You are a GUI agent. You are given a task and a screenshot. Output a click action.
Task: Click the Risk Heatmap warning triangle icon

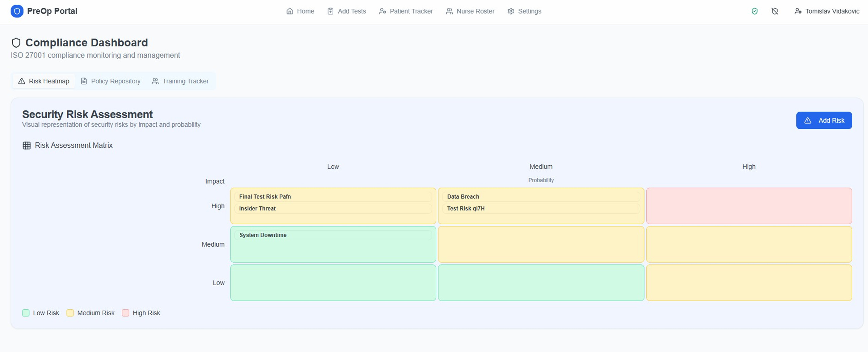click(x=22, y=81)
